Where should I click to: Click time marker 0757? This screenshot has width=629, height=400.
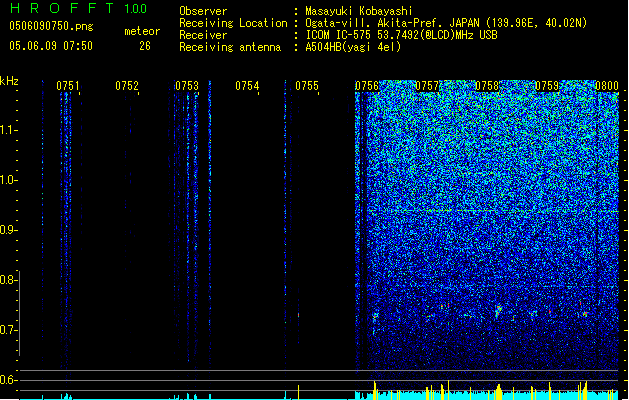(427, 86)
